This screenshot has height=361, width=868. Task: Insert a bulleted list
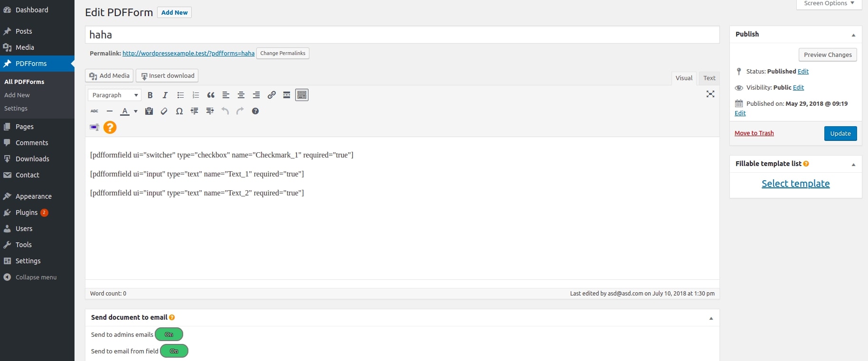pos(180,95)
